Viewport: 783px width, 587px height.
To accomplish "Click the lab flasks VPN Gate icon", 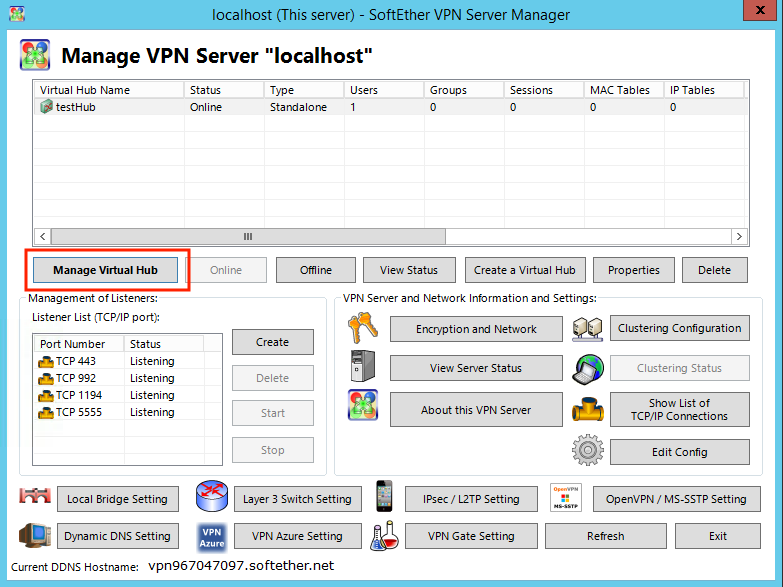I will tap(385, 536).
